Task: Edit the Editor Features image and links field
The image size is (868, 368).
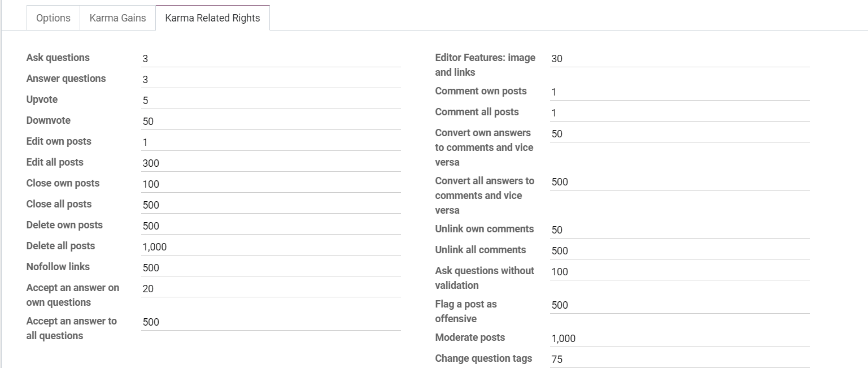Action: coord(680,59)
